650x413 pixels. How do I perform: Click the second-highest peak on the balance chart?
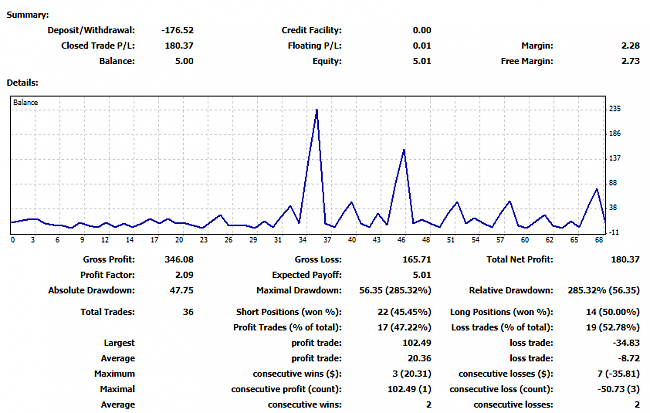point(404,150)
